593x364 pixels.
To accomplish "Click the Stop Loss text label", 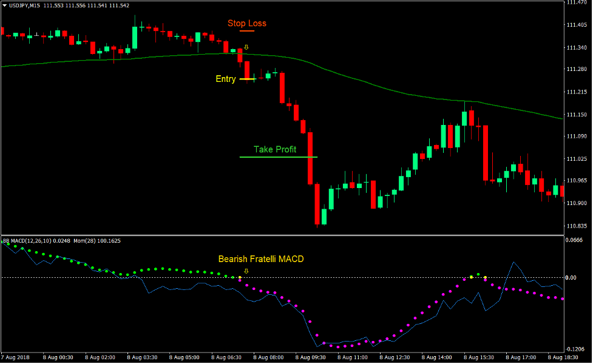I will (x=246, y=23).
